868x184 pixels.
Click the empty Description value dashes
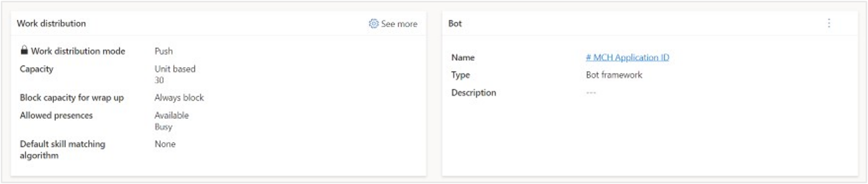click(591, 93)
